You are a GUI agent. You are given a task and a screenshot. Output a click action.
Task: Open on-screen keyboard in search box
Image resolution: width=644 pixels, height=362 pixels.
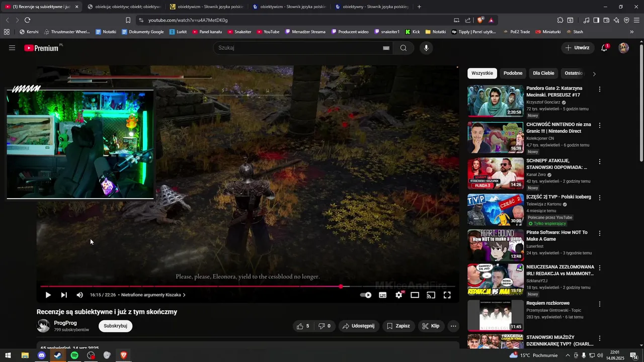tap(386, 48)
